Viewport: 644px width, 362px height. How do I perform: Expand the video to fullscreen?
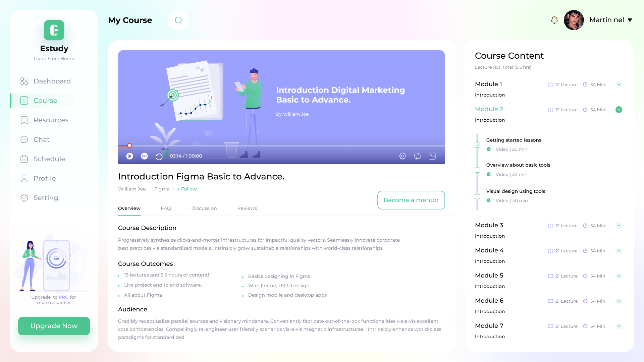click(432, 156)
